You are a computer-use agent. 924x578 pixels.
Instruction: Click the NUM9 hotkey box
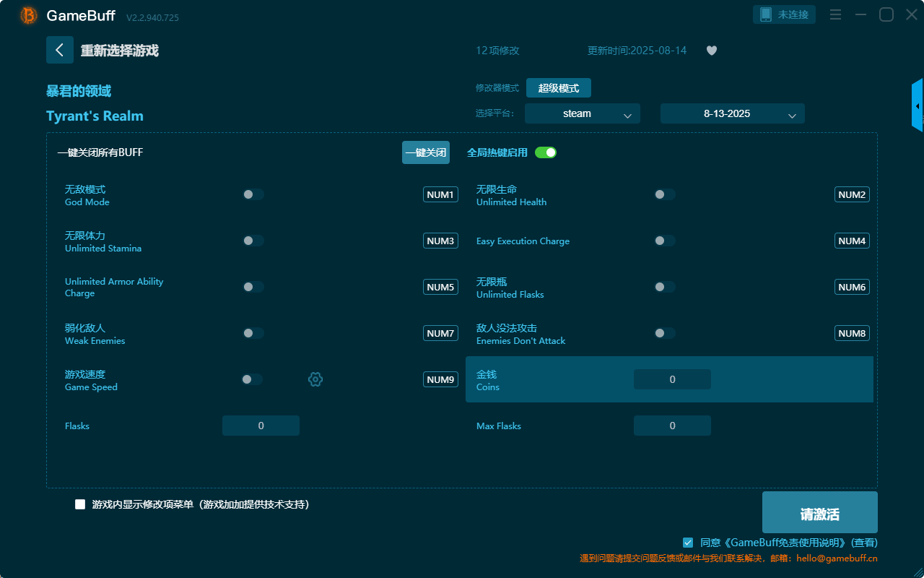[440, 379]
